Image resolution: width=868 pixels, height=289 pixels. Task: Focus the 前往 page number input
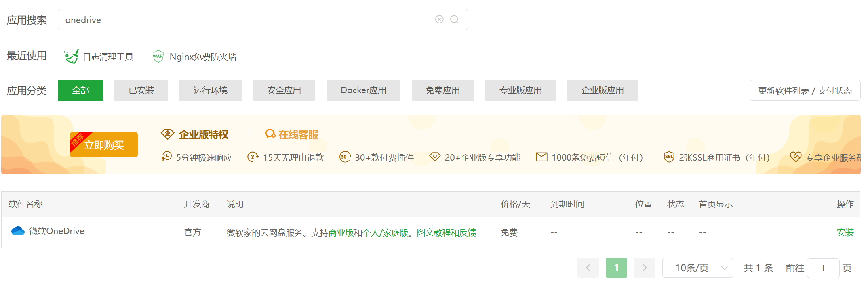click(823, 268)
